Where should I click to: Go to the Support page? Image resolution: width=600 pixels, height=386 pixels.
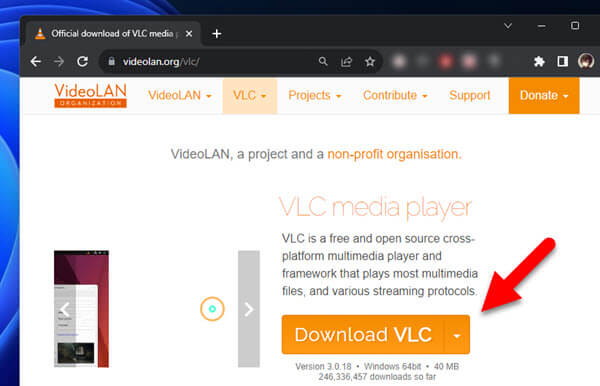[470, 95]
